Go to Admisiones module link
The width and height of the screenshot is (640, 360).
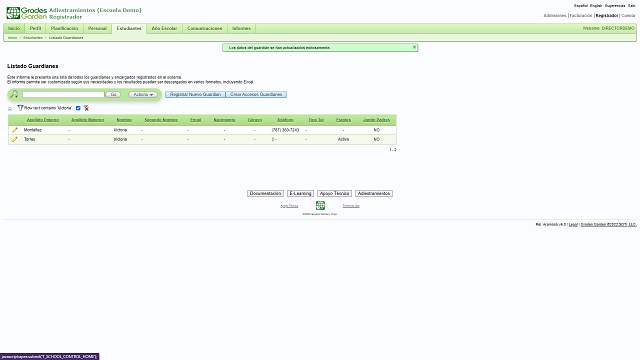point(555,16)
